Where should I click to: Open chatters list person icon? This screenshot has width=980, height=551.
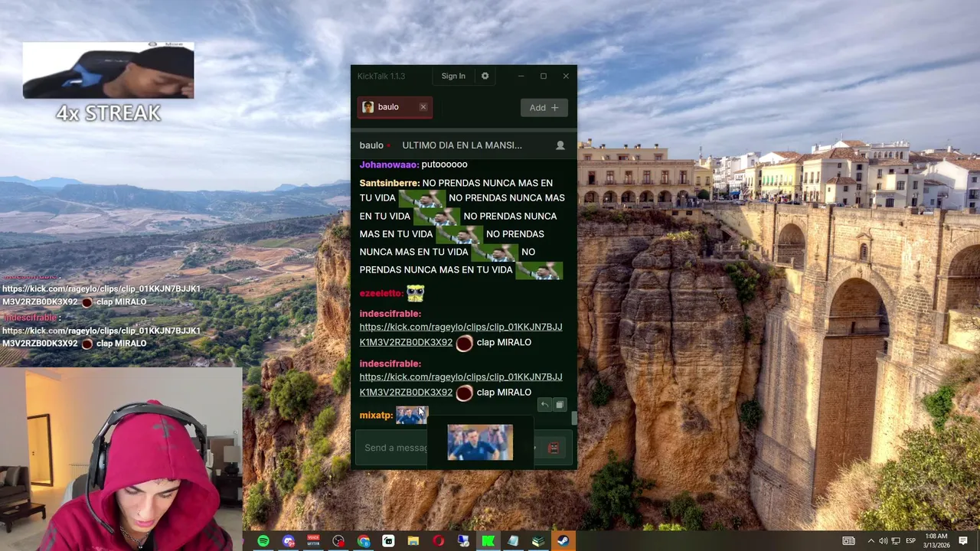(560, 145)
